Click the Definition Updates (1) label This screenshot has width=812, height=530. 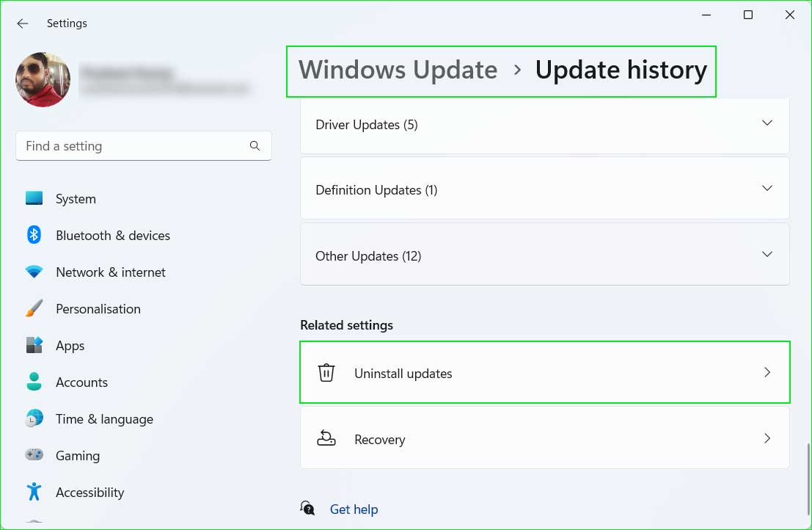click(x=376, y=190)
